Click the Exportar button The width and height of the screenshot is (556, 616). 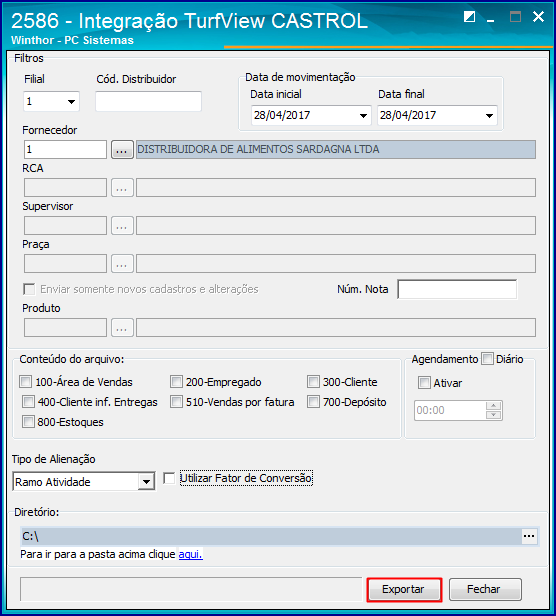click(404, 589)
